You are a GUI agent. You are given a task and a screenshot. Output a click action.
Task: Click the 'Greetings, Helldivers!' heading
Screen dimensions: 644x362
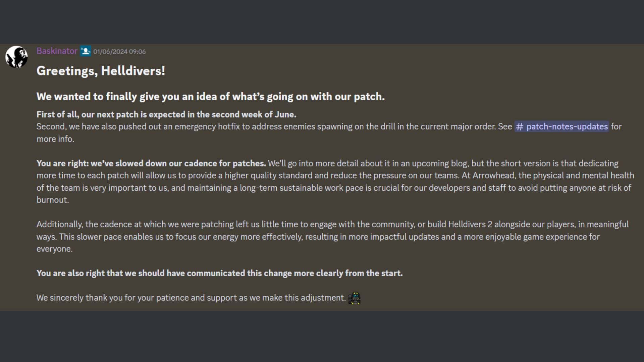101,71
